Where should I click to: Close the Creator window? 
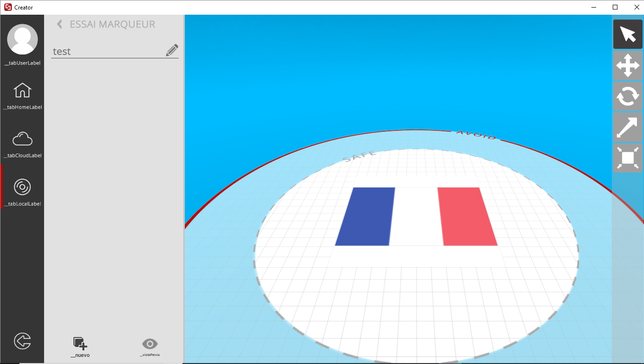coord(636,7)
